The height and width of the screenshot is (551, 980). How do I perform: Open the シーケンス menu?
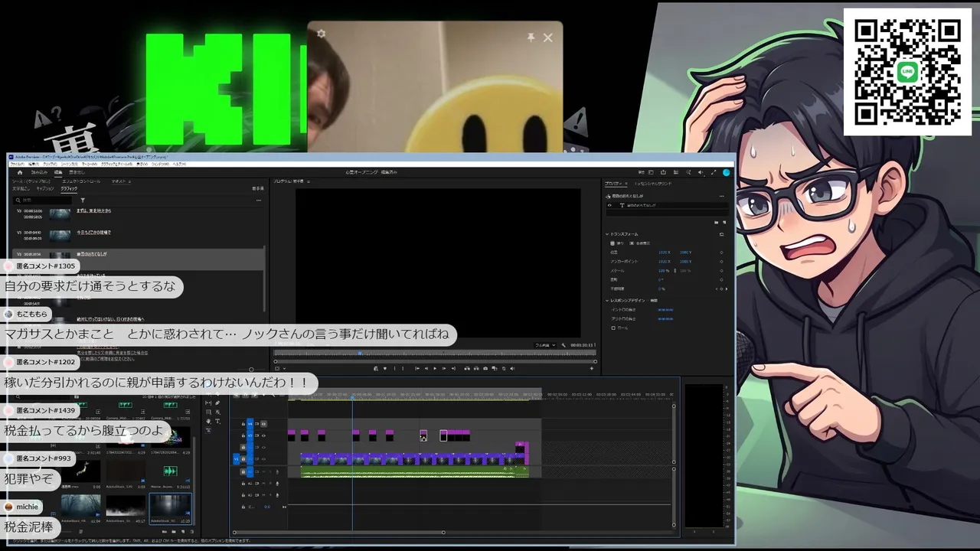(x=70, y=165)
